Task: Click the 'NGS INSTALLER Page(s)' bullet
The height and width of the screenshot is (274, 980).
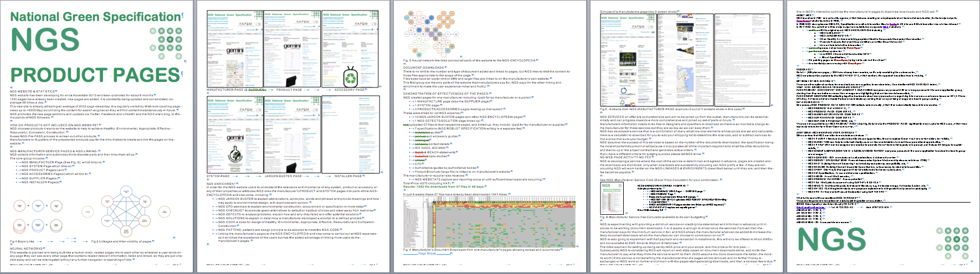Action: pyautogui.click(x=40, y=182)
